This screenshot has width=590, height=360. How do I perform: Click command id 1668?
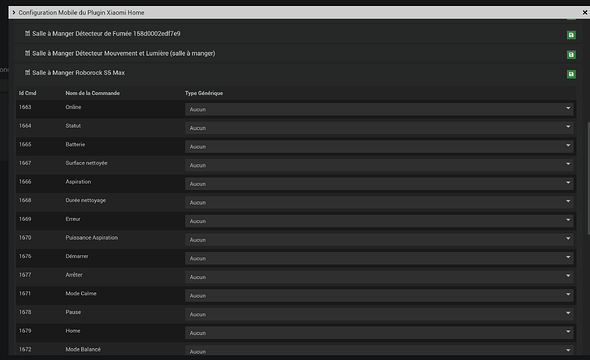point(25,200)
